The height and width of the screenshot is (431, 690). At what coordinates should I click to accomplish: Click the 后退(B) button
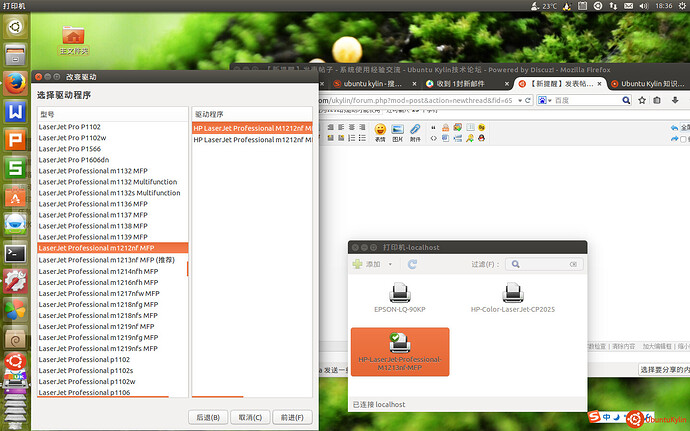[208, 417]
